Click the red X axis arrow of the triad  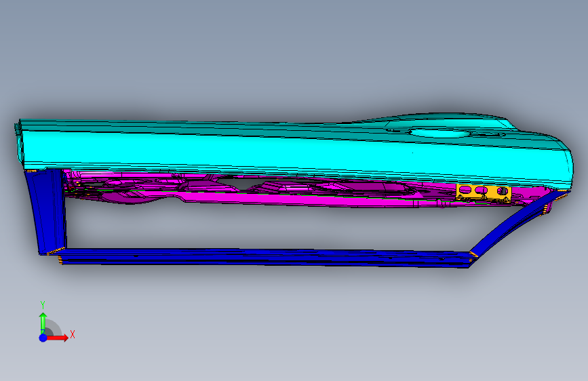tap(57, 338)
